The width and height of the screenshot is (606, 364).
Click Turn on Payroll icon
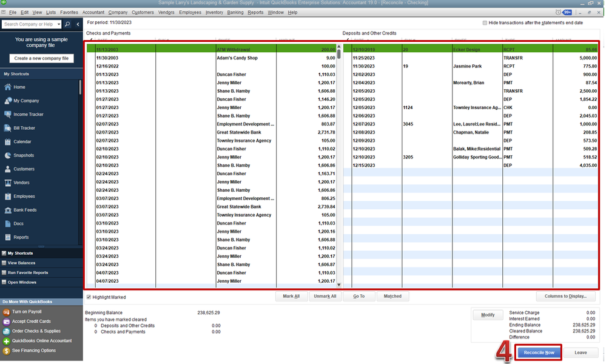point(6,312)
